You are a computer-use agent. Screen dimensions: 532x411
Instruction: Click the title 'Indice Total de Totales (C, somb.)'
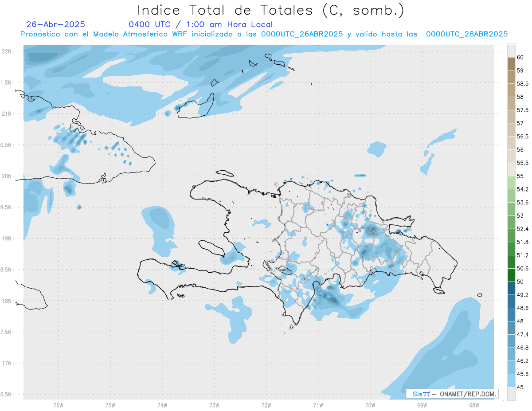(x=271, y=10)
